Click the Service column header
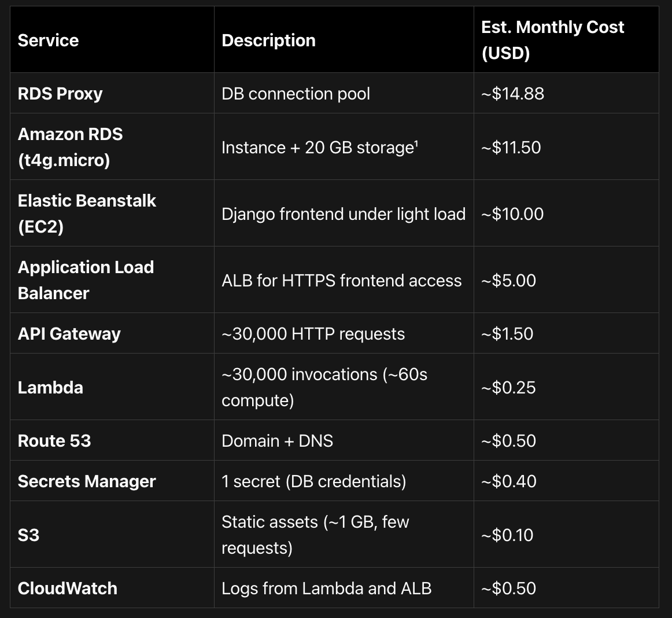This screenshot has width=672, height=618. pos(48,40)
